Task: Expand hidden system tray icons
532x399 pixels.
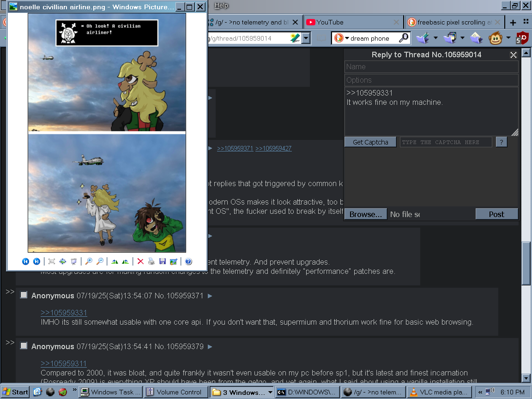Action: coord(480,392)
